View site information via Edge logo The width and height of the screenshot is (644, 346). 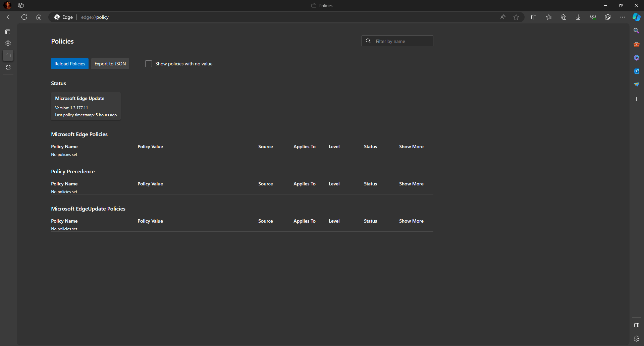click(63, 17)
